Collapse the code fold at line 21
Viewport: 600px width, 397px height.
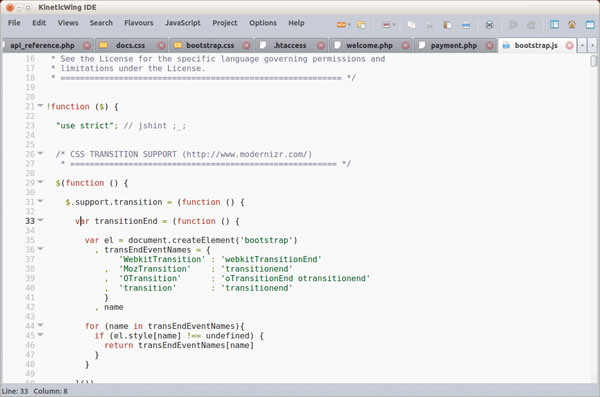40,106
